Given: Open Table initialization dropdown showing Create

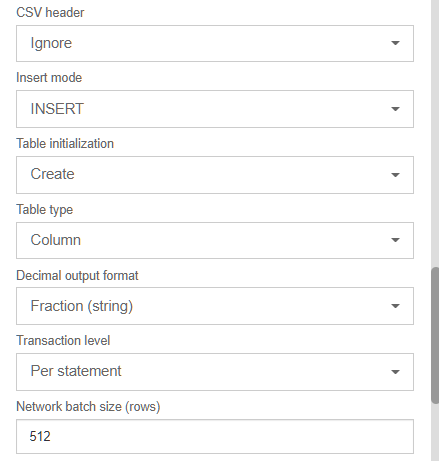Looking at the screenshot, I should (215, 175).
